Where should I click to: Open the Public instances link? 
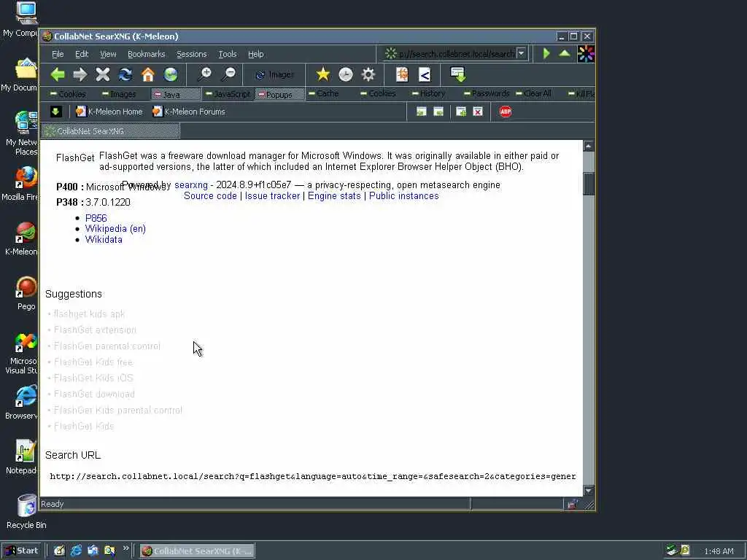(404, 195)
